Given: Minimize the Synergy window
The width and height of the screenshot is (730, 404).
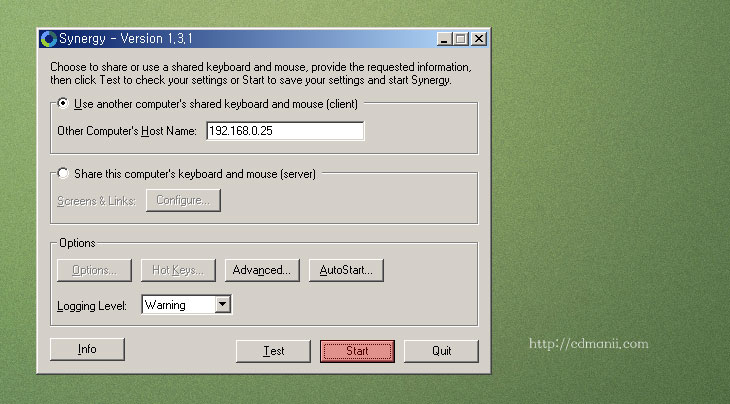Looking at the screenshot, I should [x=445, y=39].
